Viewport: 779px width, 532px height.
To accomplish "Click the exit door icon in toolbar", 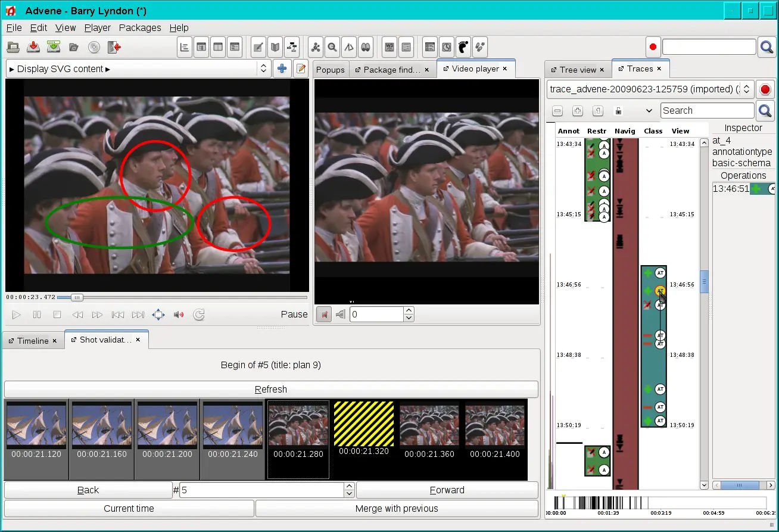I will (x=114, y=47).
